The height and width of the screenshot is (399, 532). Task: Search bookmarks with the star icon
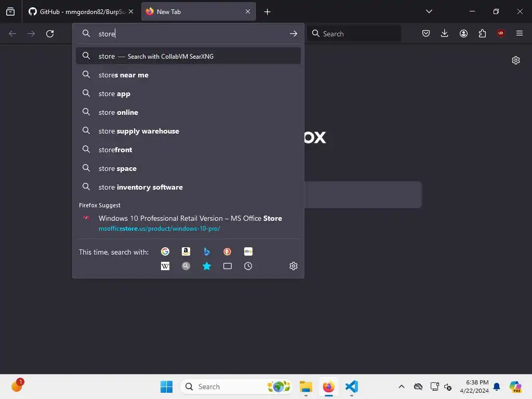click(207, 266)
